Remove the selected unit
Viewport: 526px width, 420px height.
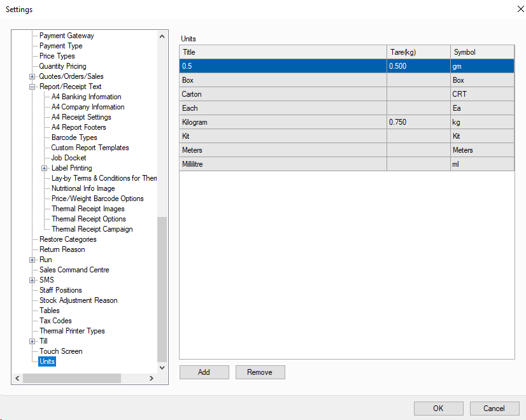pos(260,372)
